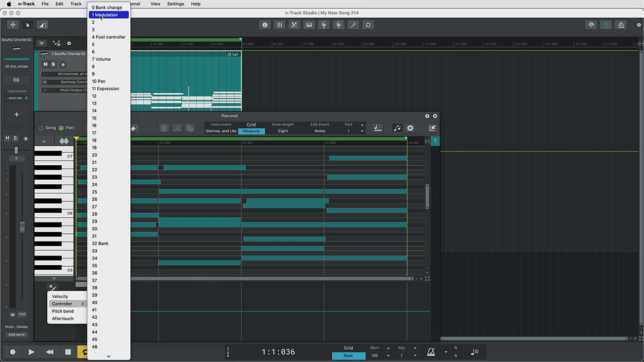Image resolution: width=644 pixels, height=362 pixels.
Task: Choose Pitch bend in the popup menu
Action: pos(63,312)
